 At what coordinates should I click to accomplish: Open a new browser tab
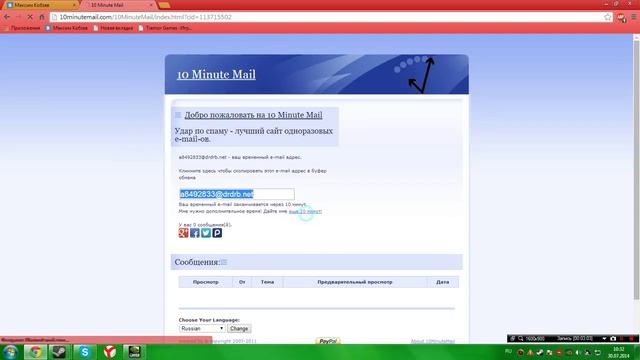point(164,5)
